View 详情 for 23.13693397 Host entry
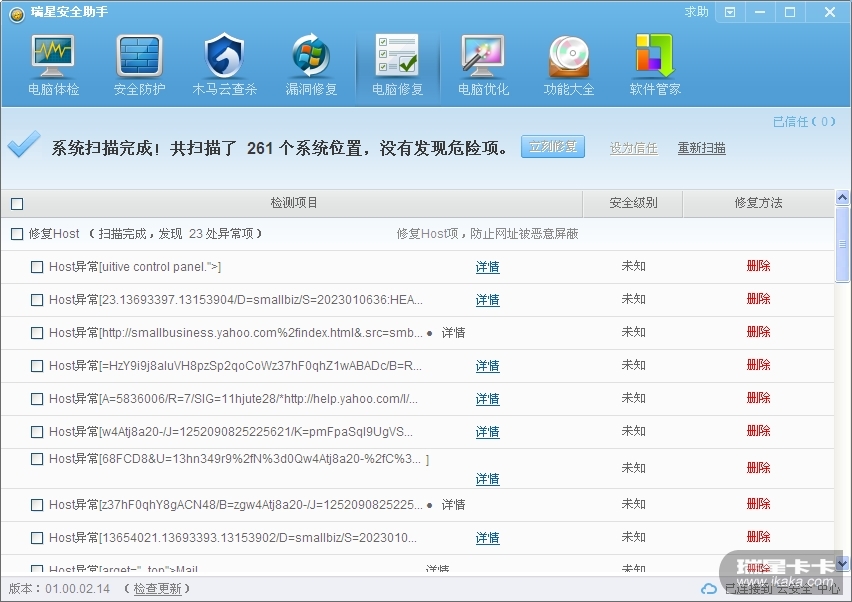852x602 pixels. click(487, 300)
